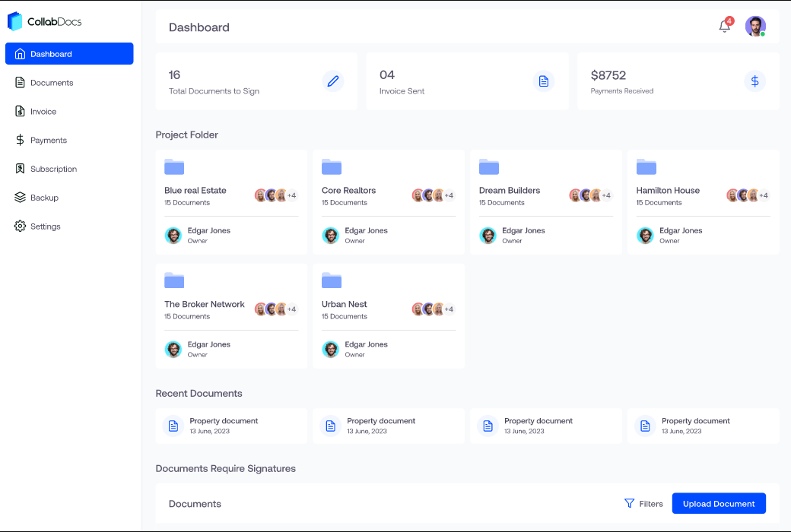Click the CollabDocs logo
Viewport: 791px width, 532px height.
[44, 21]
